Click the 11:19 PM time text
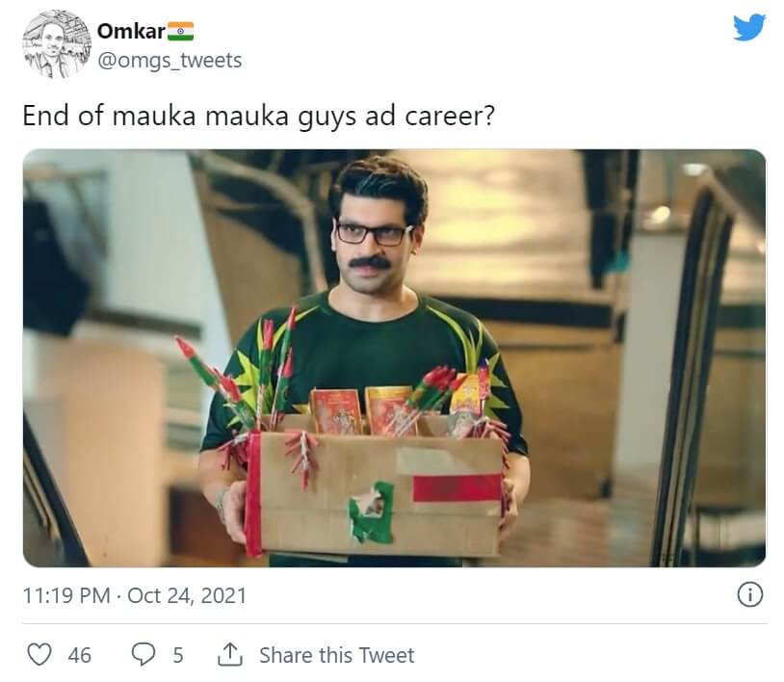 click(65, 595)
